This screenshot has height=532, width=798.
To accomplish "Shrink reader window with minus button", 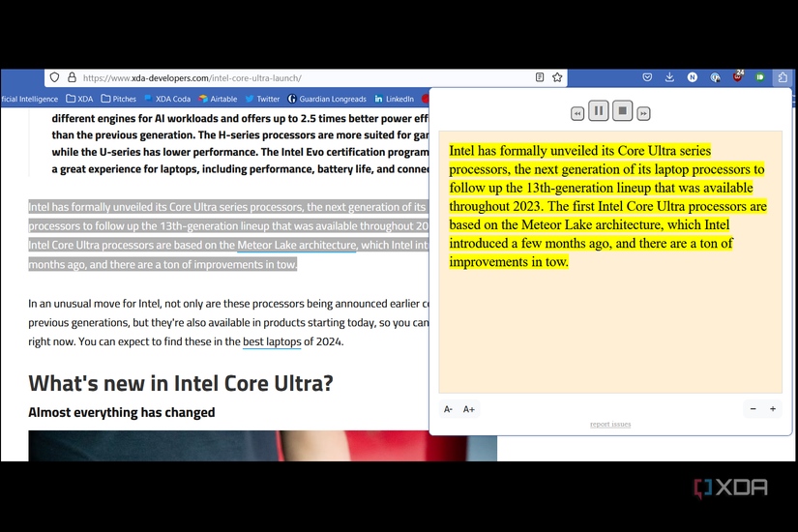I will (754, 409).
